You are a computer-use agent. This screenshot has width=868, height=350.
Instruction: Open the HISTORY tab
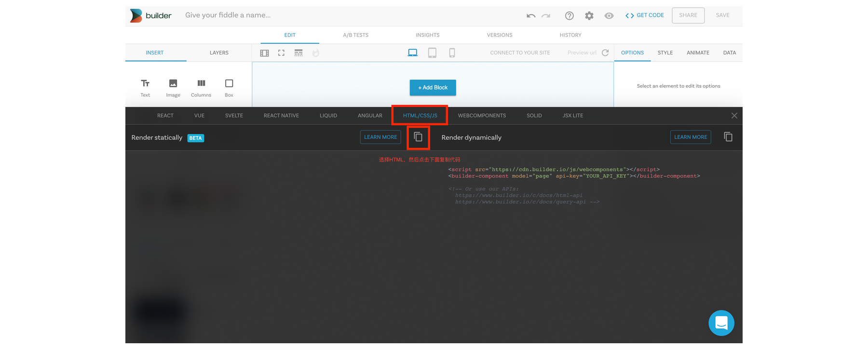(x=570, y=35)
